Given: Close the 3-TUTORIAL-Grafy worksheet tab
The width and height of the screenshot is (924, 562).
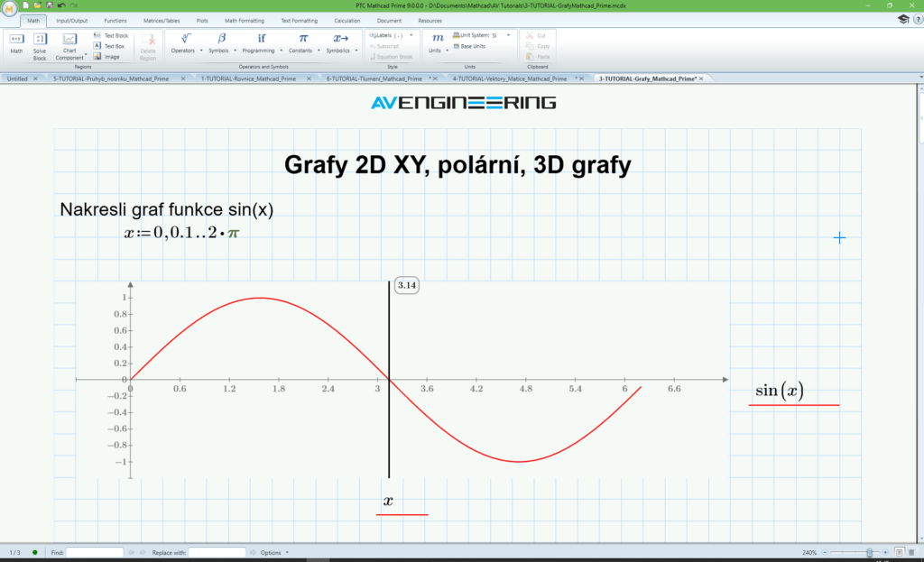Looking at the screenshot, I should click(x=701, y=78).
